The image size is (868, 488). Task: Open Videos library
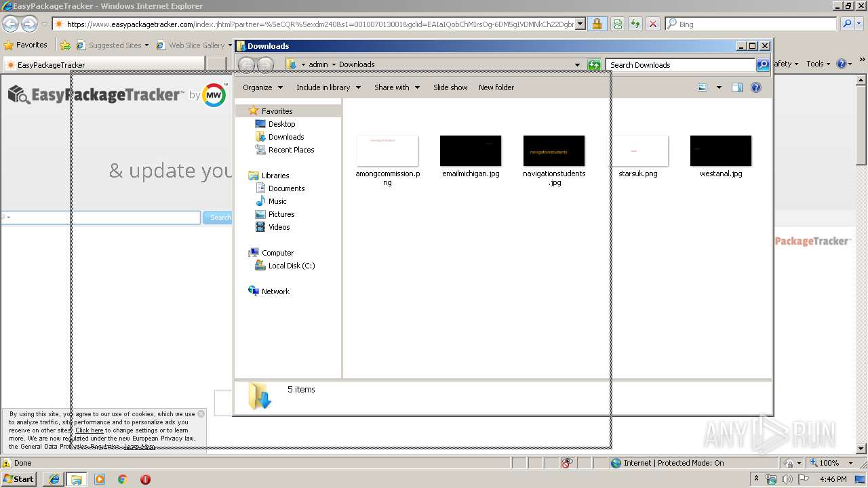(279, 227)
